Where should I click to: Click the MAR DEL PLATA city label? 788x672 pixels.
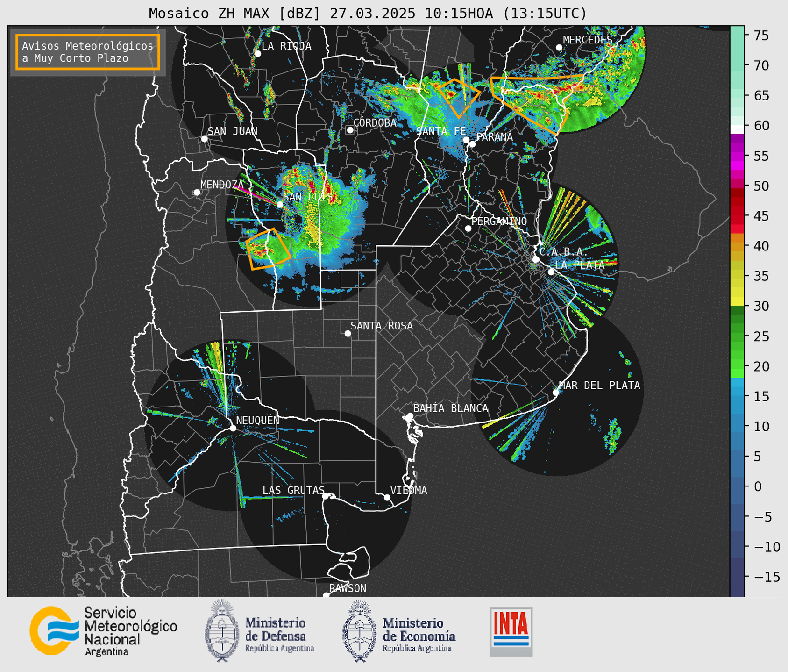tap(599, 385)
